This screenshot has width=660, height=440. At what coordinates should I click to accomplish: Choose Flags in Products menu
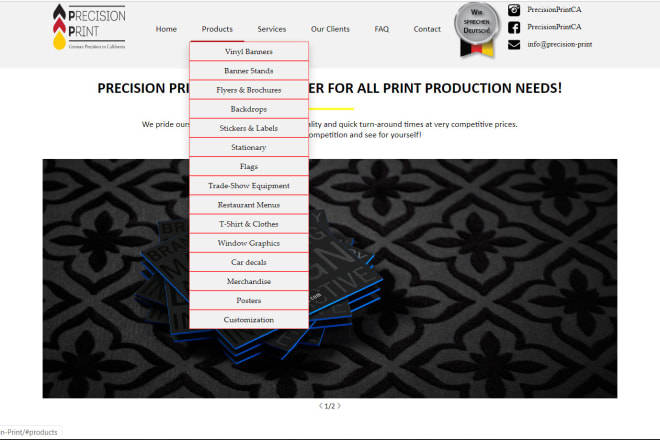click(x=249, y=166)
